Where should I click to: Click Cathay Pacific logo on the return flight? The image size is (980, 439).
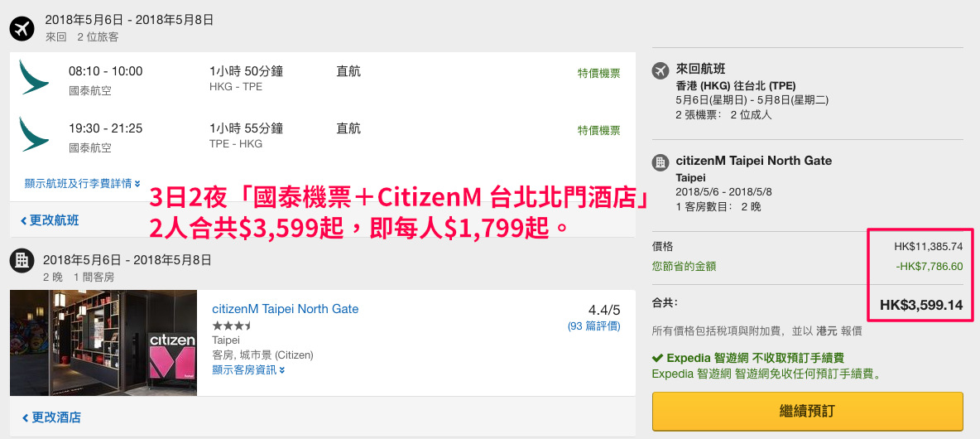click(34, 134)
